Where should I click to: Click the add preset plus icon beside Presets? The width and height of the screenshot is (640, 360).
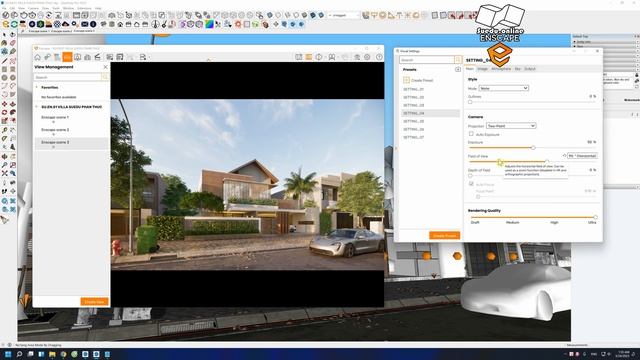458,69
